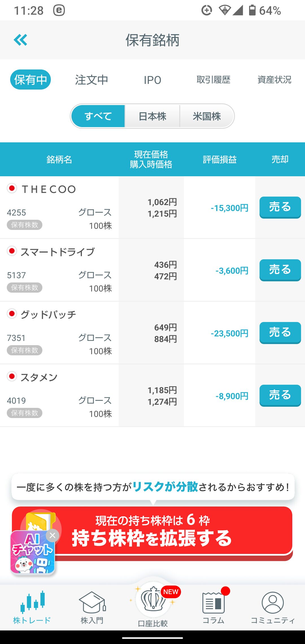Select the すべて filter segment
305x644 pixels.
point(98,116)
